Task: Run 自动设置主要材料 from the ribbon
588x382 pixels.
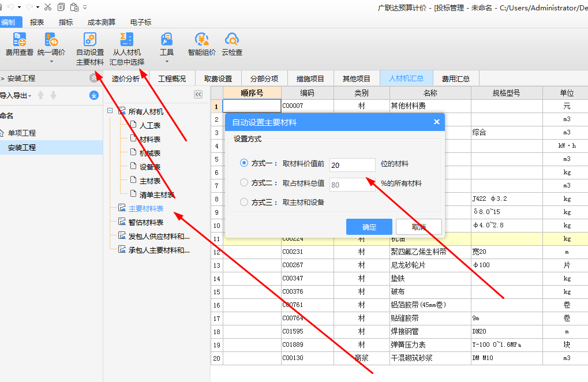Action: coord(90,49)
